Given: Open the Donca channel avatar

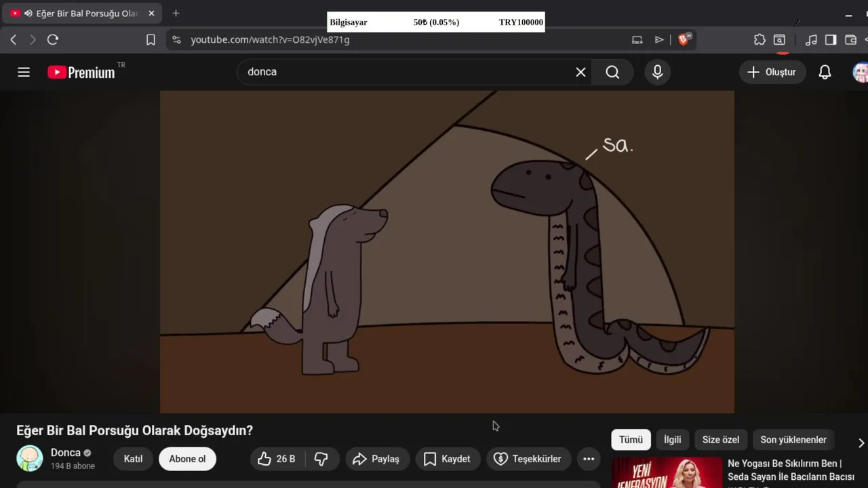Looking at the screenshot, I should [x=30, y=459].
